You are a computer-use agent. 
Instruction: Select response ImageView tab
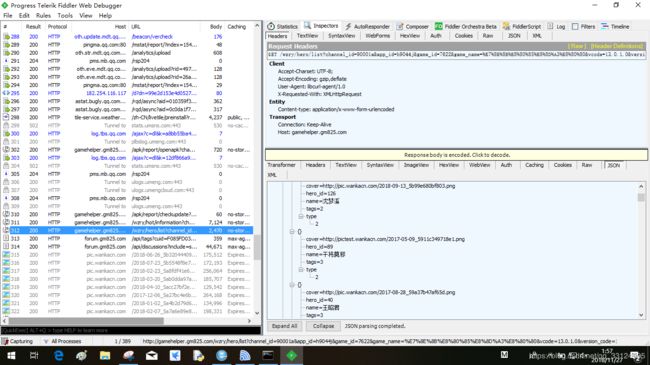tap(416, 165)
